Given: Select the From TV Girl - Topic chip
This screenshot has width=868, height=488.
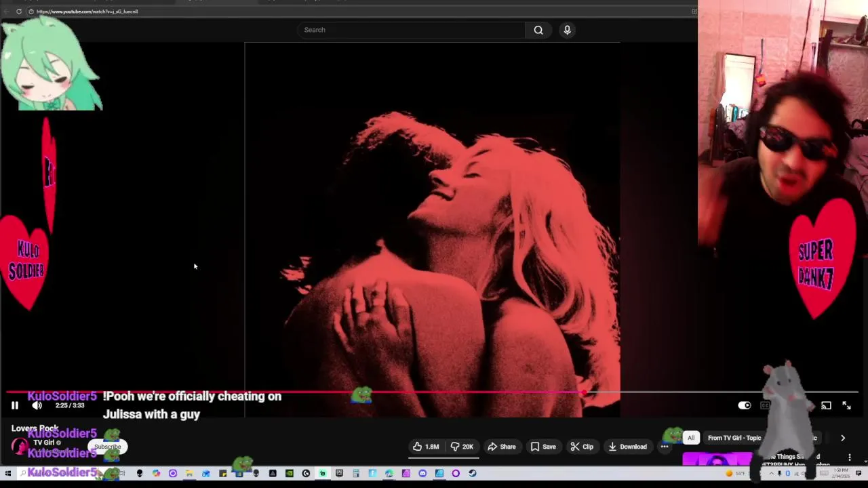Looking at the screenshot, I should 734,438.
